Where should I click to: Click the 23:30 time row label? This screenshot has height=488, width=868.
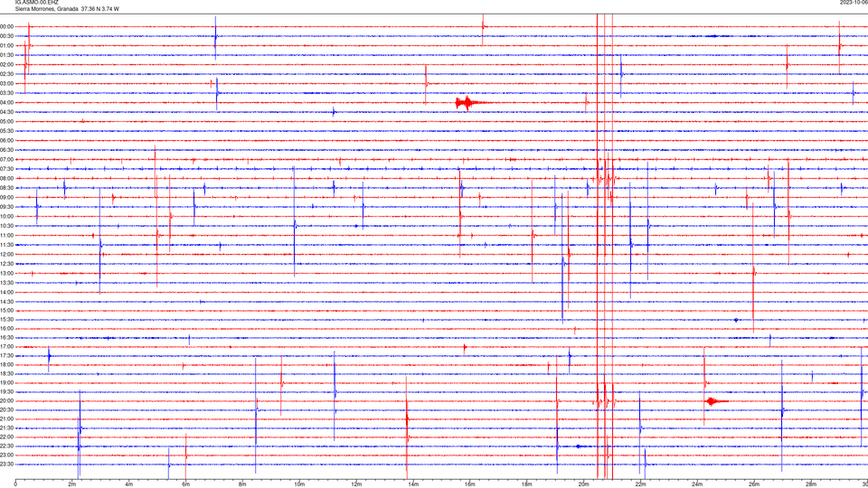coord(6,465)
